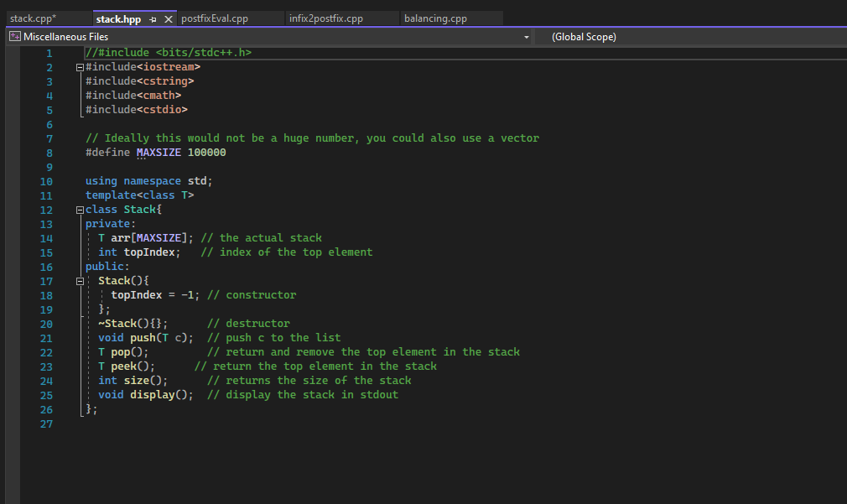847x504 pixels.
Task: Click line number 14 in the margin
Action: (x=46, y=237)
